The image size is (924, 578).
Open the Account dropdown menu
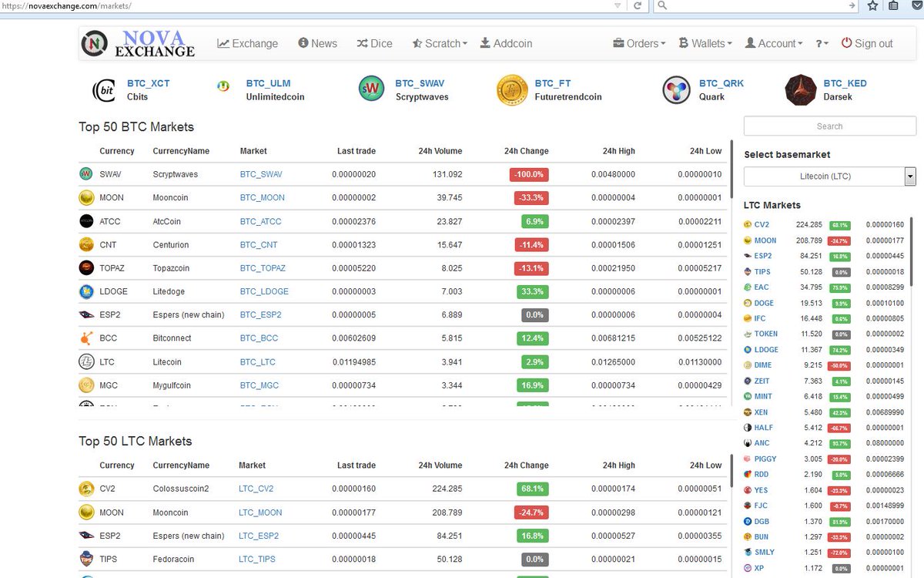pyautogui.click(x=774, y=43)
